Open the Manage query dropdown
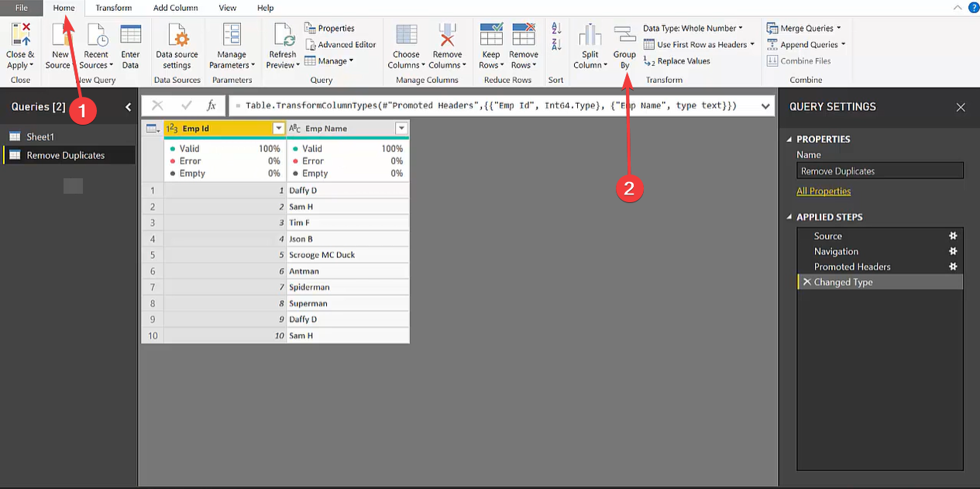 329,60
